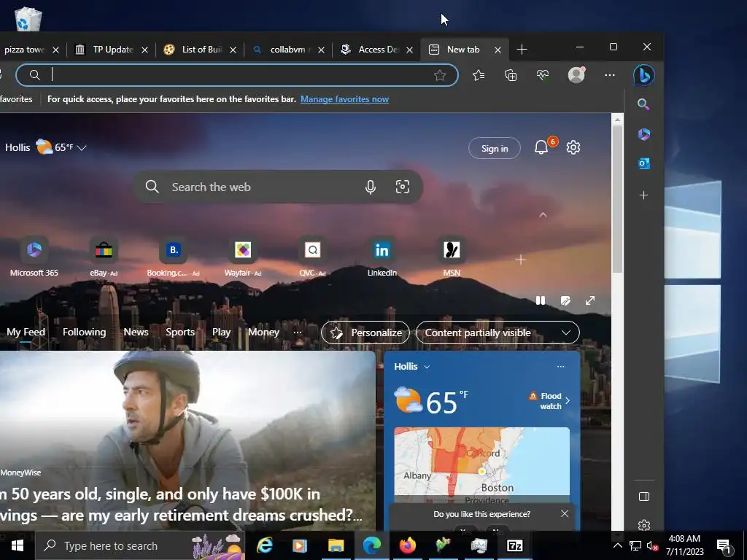This screenshot has height=560, width=747.
Task: Open the Collections icon in the toolbar
Action: pos(511,75)
